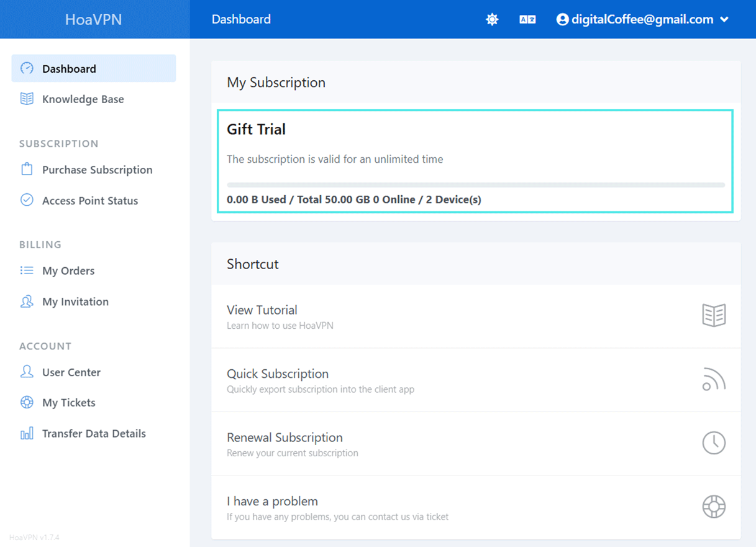The height and width of the screenshot is (547, 756).
Task: Click the Quick Subscription RSS feed icon
Action: tap(714, 380)
